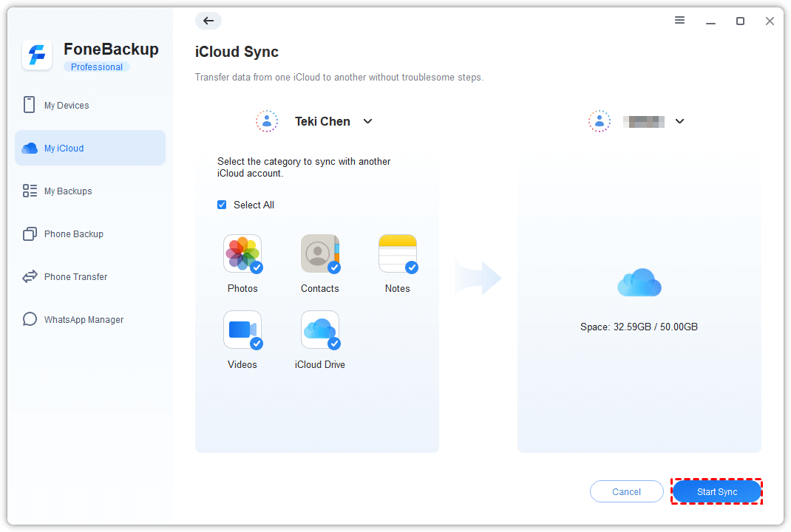This screenshot has width=791, height=532.
Task: Toggle the Videos checkmark badge
Action: click(x=257, y=344)
